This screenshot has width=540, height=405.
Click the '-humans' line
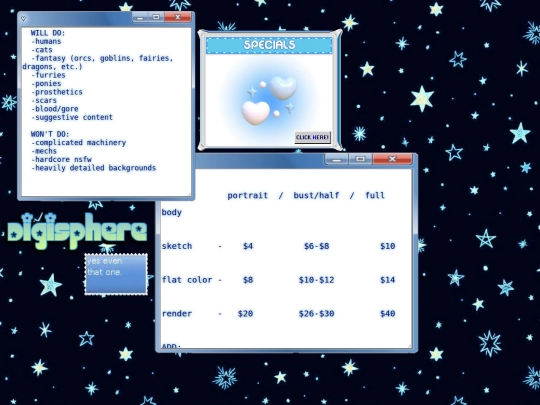(46, 41)
